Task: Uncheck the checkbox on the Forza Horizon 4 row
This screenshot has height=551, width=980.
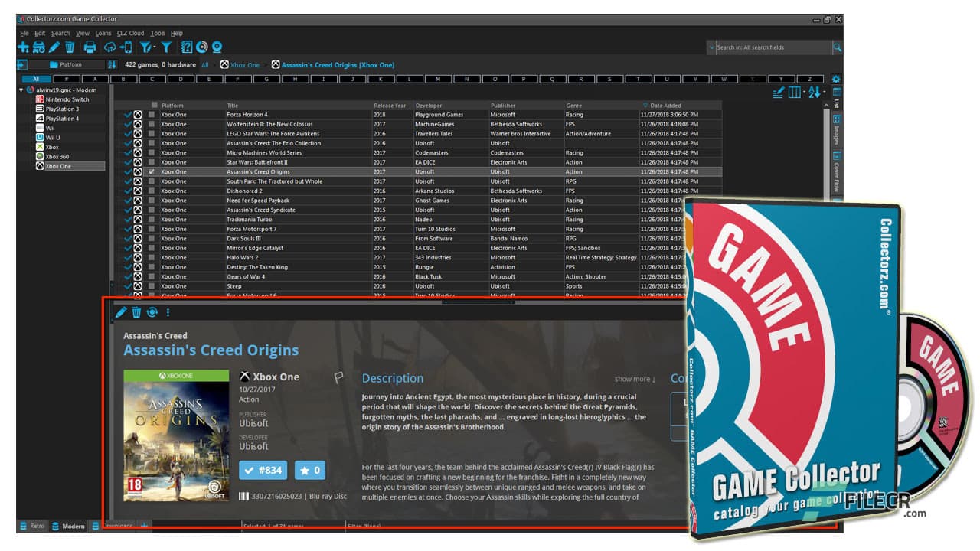Action: coord(151,114)
